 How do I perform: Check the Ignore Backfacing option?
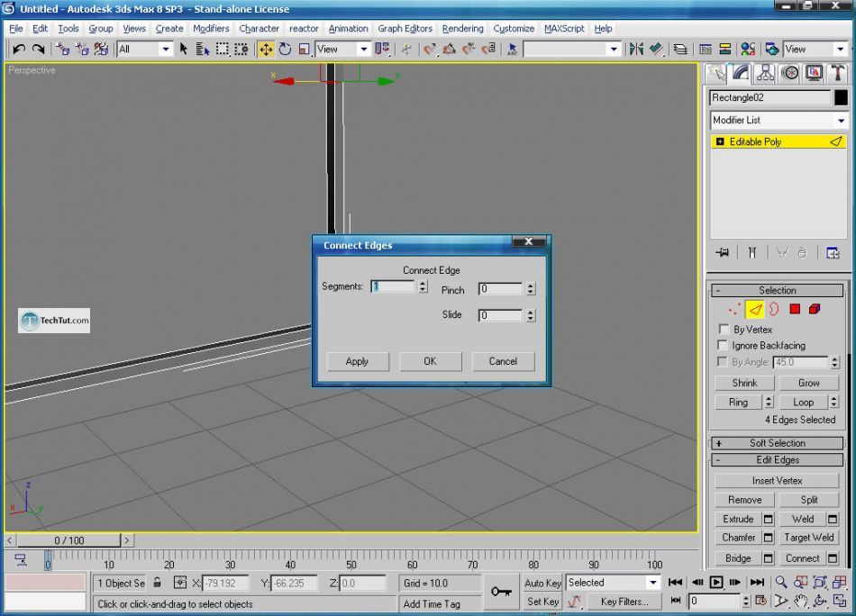tap(723, 345)
